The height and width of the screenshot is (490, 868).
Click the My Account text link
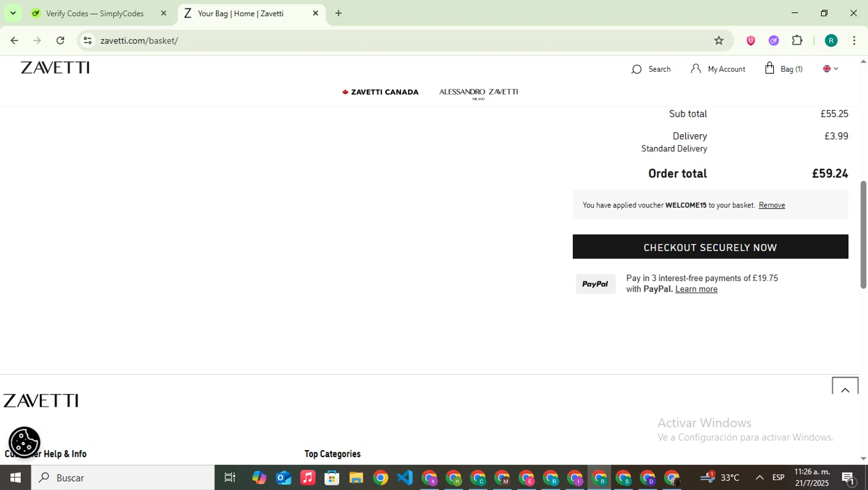[726, 69]
